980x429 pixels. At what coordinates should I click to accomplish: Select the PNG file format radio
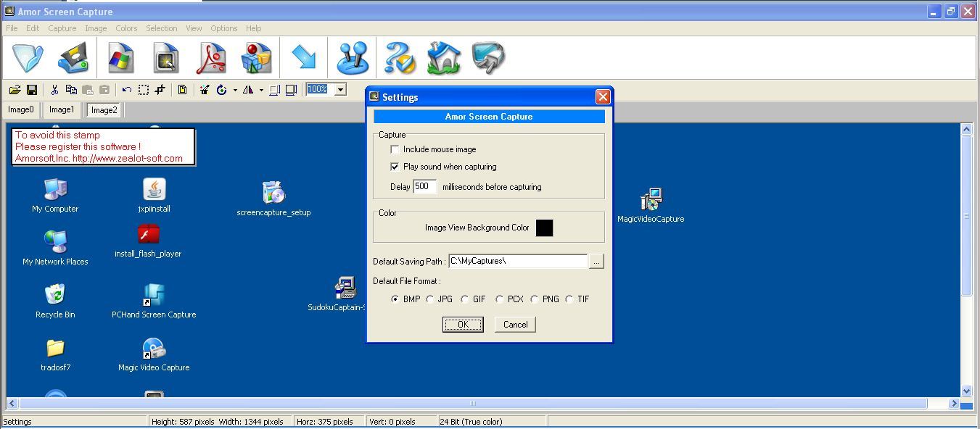(x=534, y=299)
